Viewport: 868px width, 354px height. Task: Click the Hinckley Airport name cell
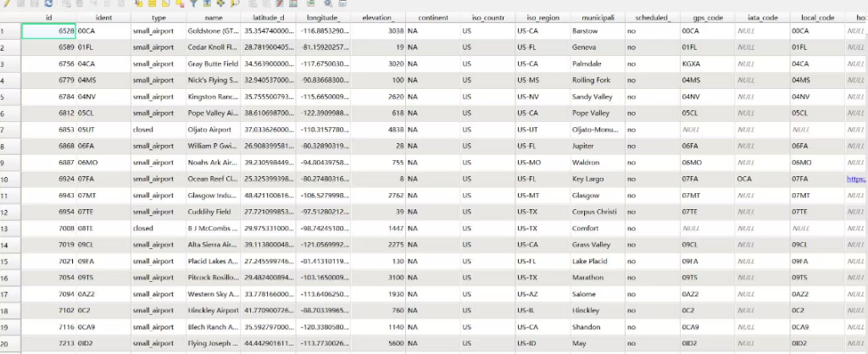point(213,310)
